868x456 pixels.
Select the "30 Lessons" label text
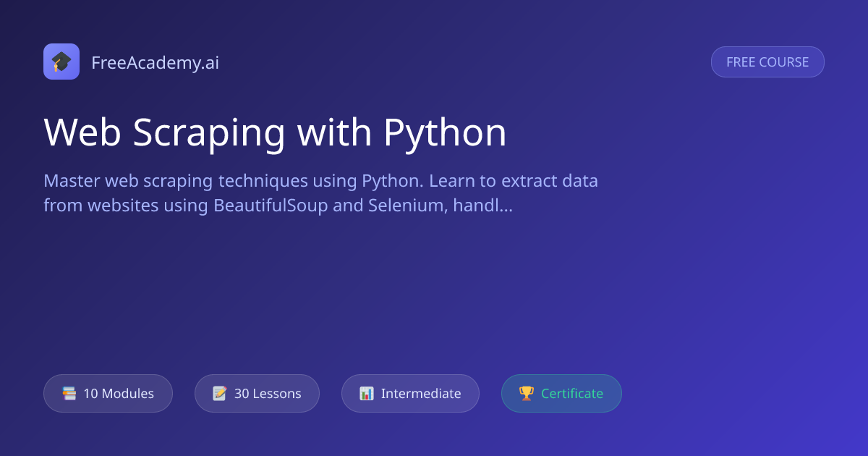coord(268,394)
